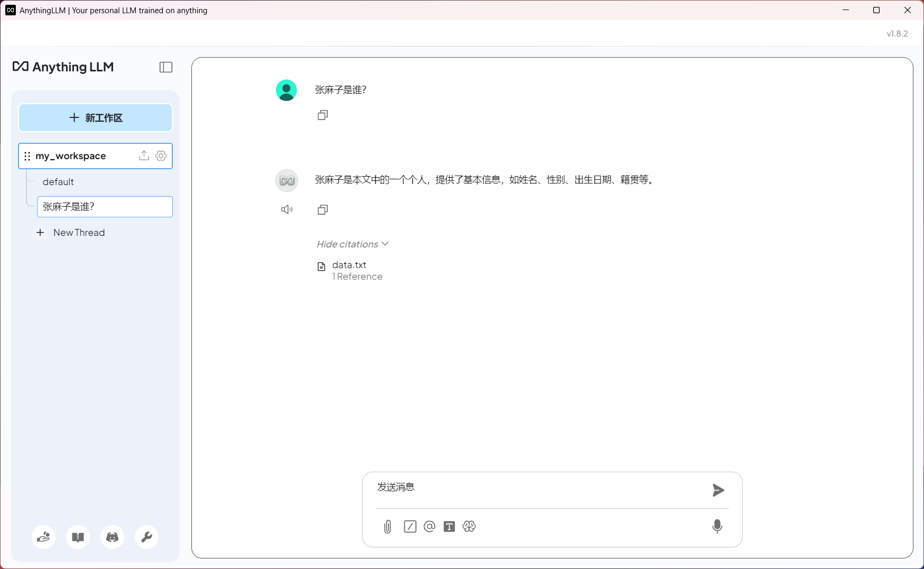Send the message with the arrow icon
The image size is (924, 569).
coord(718,490)
